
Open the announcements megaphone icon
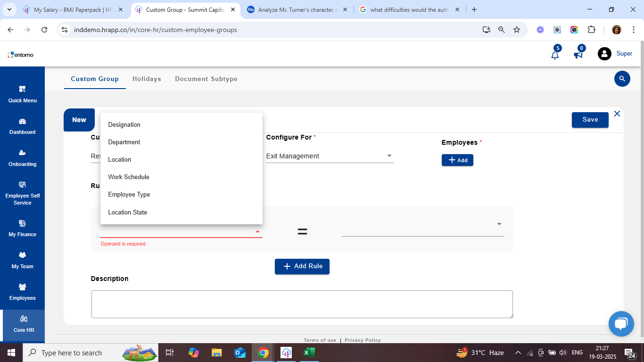click(x=578, y=55)
